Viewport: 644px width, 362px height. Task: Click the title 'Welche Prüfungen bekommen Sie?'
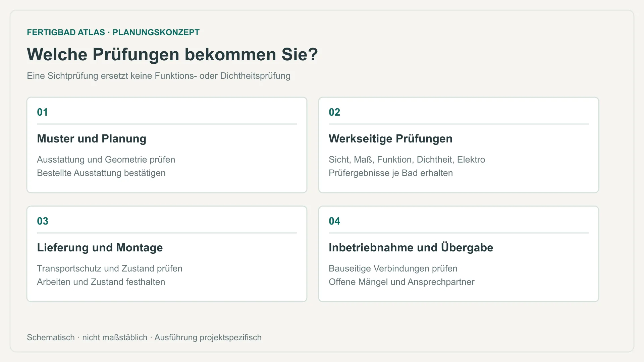172,54
